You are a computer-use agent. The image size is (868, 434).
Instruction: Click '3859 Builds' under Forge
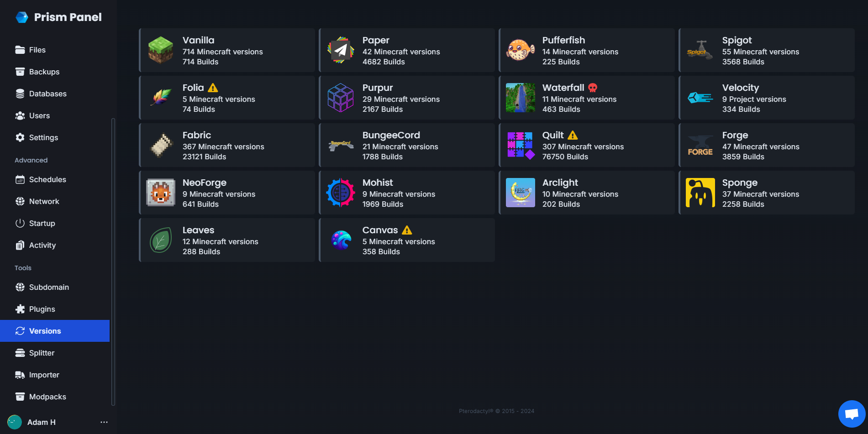point(743,157)
